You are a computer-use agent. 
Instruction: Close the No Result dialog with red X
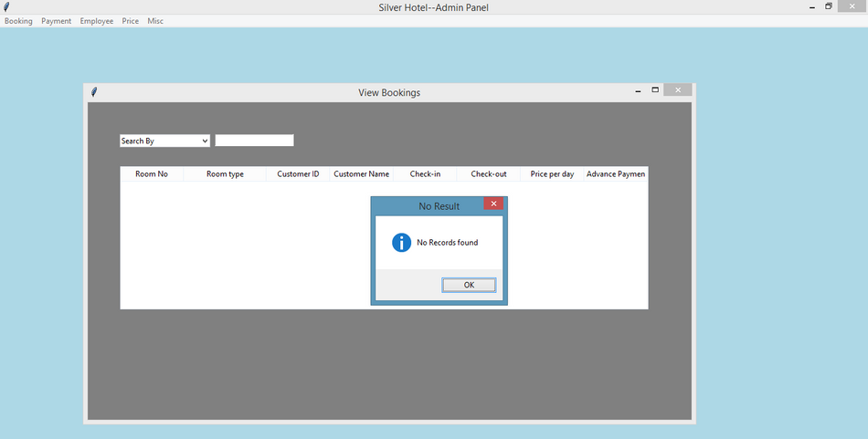[x=493, y=204]
